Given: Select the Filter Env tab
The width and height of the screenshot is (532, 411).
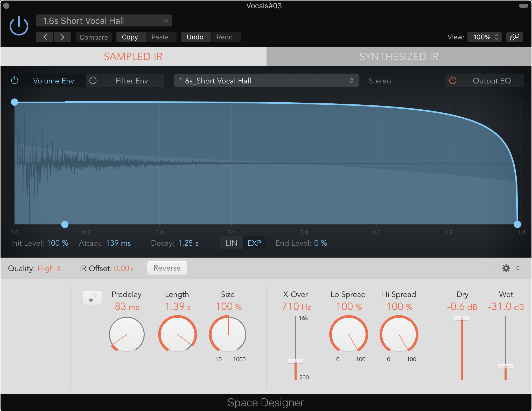Looking at the screenshot, I should 132,81.
